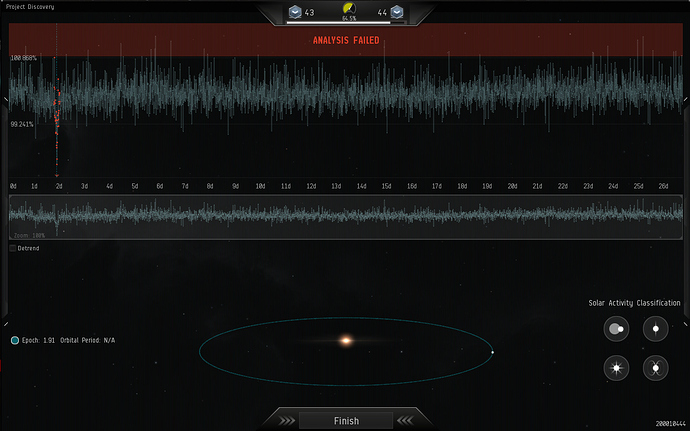
Task: Click the Project Discovery window title
Action: click(30, 7)
